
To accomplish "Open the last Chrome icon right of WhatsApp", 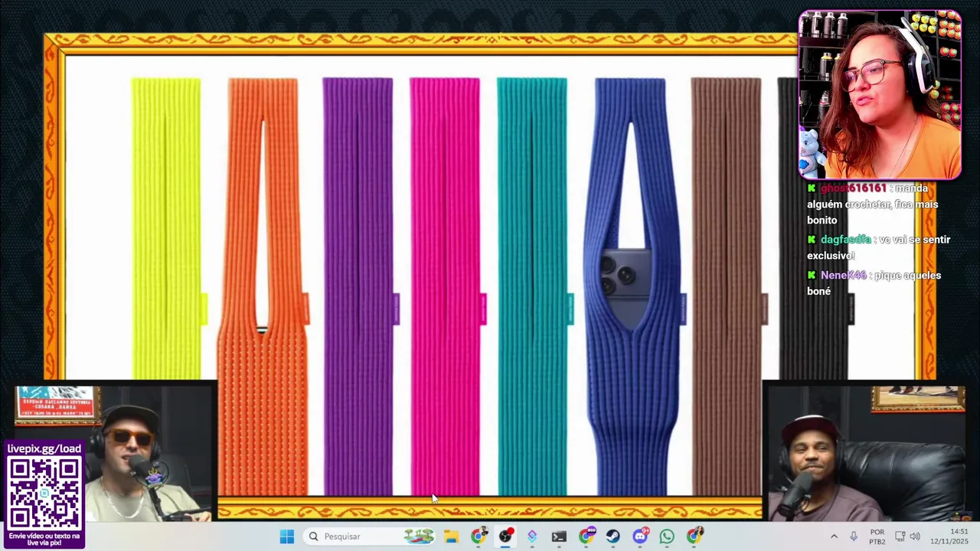I will point(694,536).
